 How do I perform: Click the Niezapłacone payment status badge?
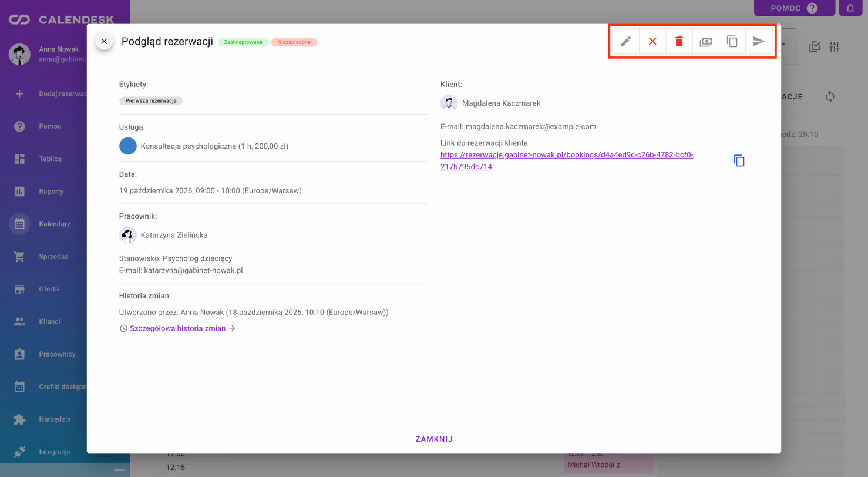click(294, 42)
